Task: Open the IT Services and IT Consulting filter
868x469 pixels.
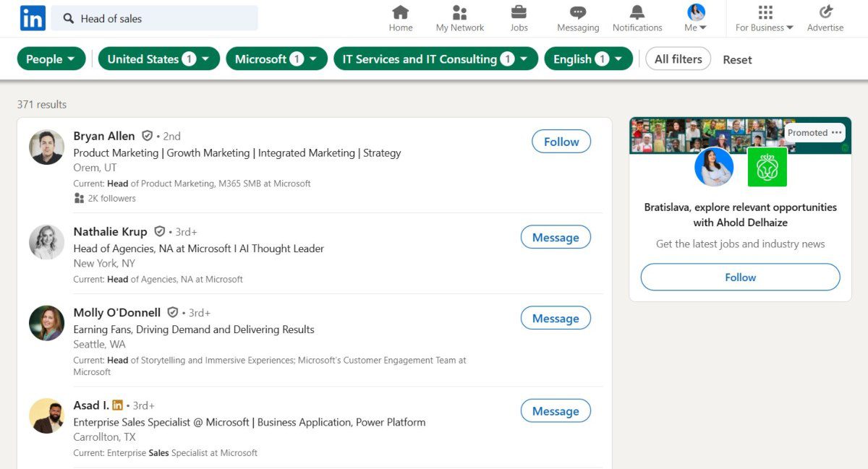Action: (435, 59)
